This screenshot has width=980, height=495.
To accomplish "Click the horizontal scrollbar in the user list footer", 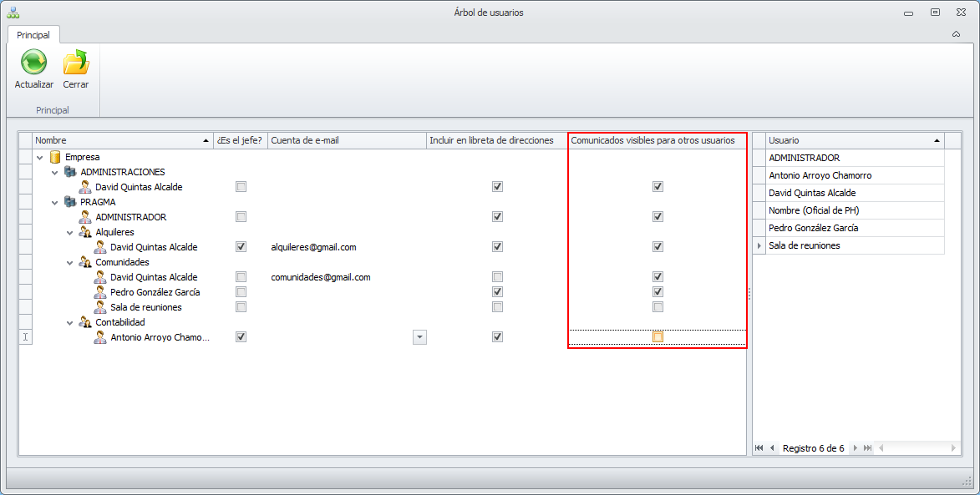I will tap(917, 448).
